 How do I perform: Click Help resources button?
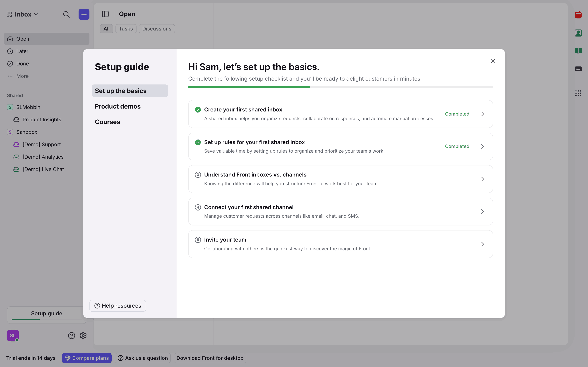pyautogui.click(x=118, y=306)
